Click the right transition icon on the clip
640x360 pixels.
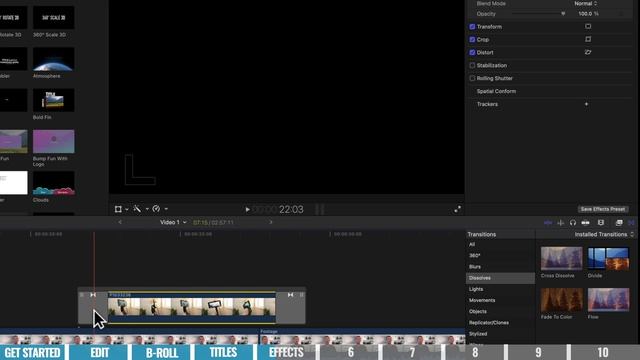click(290, 295)
